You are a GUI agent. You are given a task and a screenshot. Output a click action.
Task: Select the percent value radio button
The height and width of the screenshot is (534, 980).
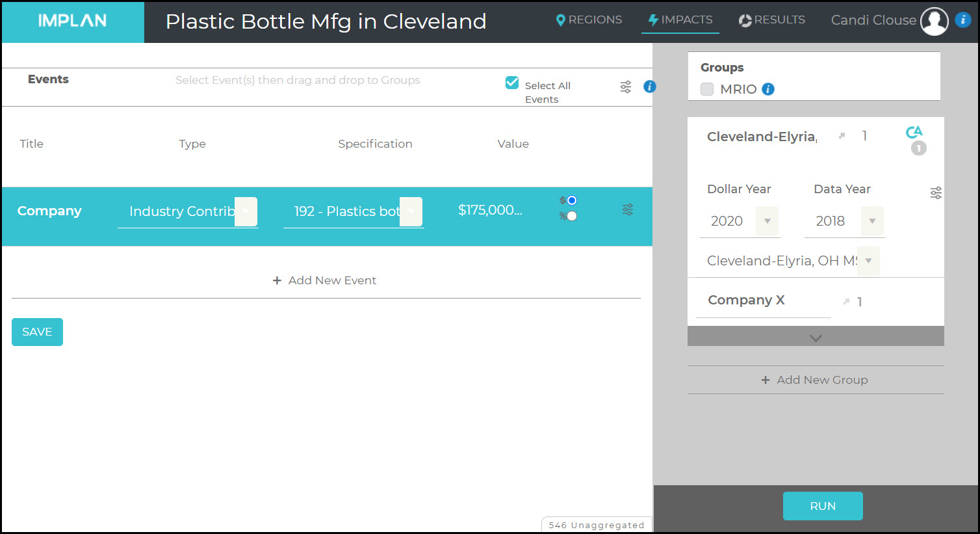[572, 216]
